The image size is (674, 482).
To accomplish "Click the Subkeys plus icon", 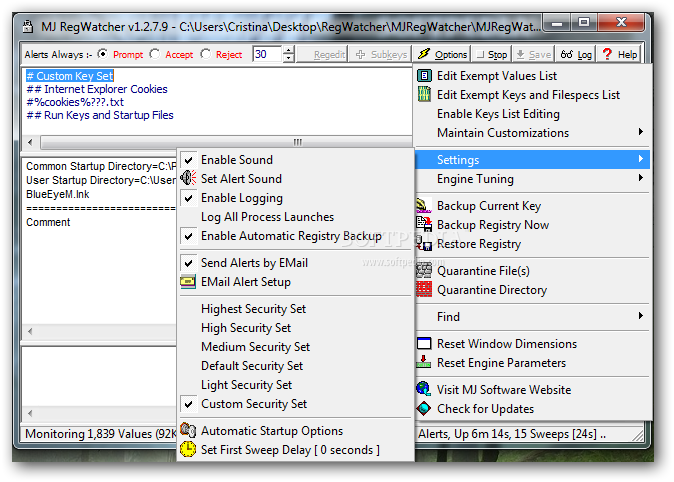I will click(361, 54).
